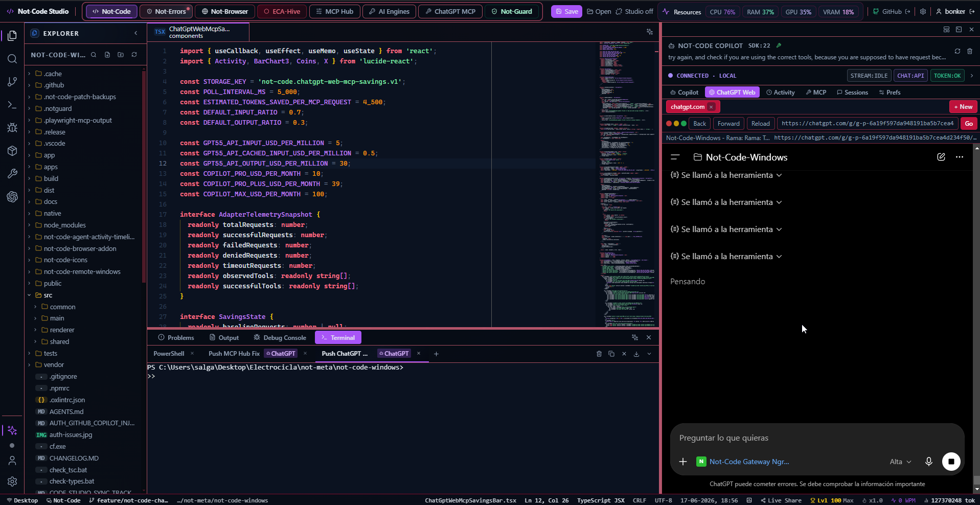
Task: Kill terminal with trash icon
Action: [599, 354]
